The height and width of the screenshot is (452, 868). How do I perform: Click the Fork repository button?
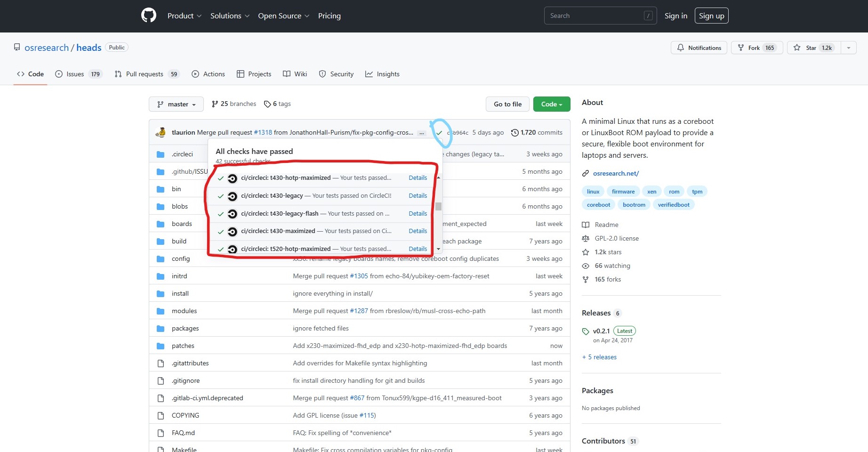coord(756,48)
